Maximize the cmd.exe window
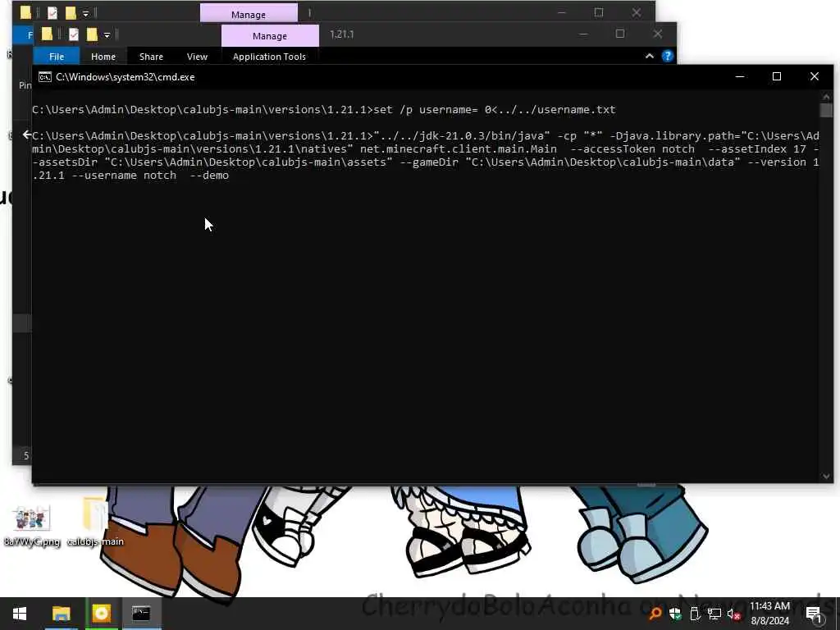The height and width of the screenshot is (630, 840). [x=777, y=76]
